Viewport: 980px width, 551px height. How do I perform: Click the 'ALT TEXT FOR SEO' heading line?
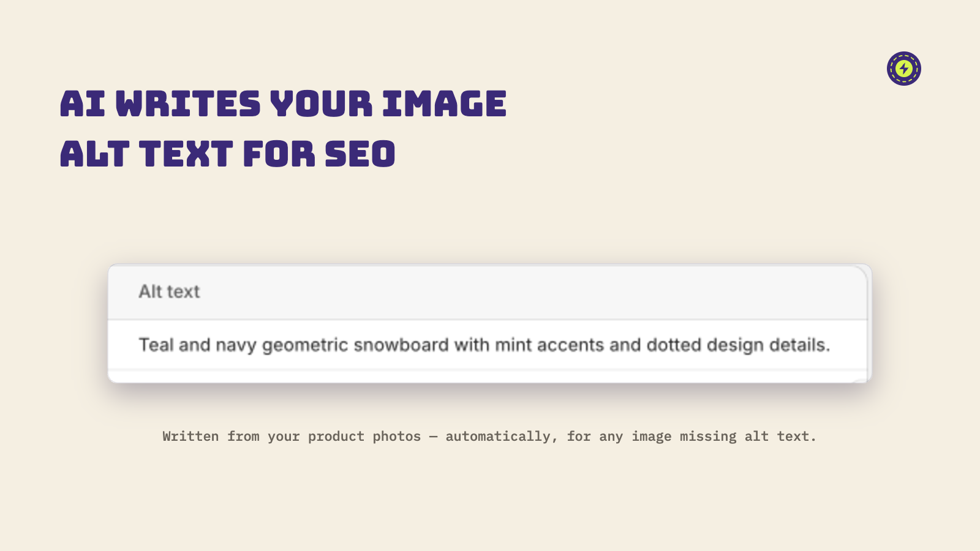tap(228, 154)
